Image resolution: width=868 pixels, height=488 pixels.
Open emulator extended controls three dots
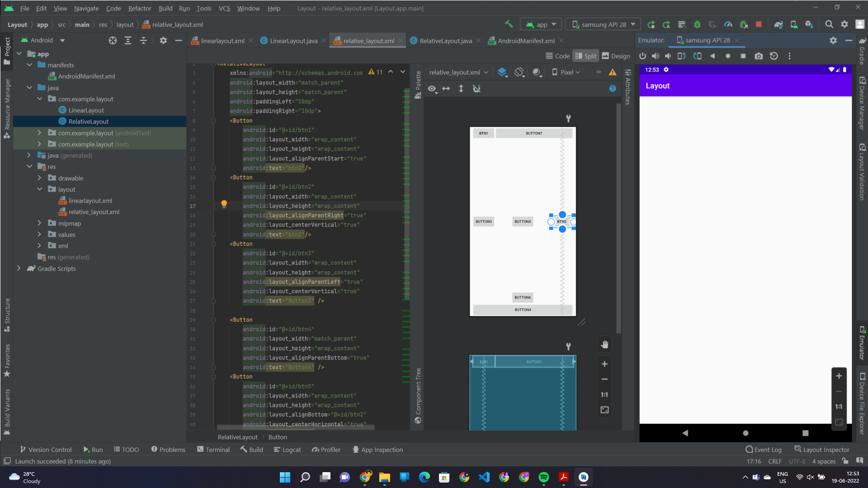(x=789, y=56)
